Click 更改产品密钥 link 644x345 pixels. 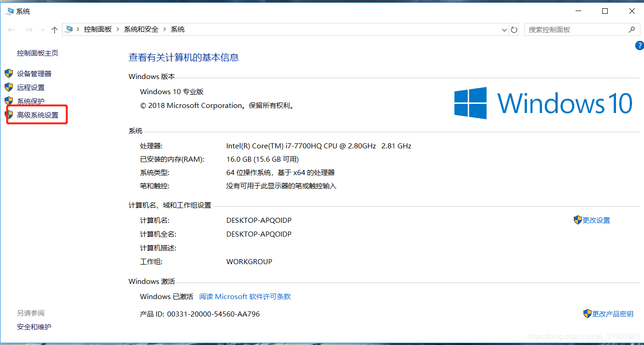(613, 314)
